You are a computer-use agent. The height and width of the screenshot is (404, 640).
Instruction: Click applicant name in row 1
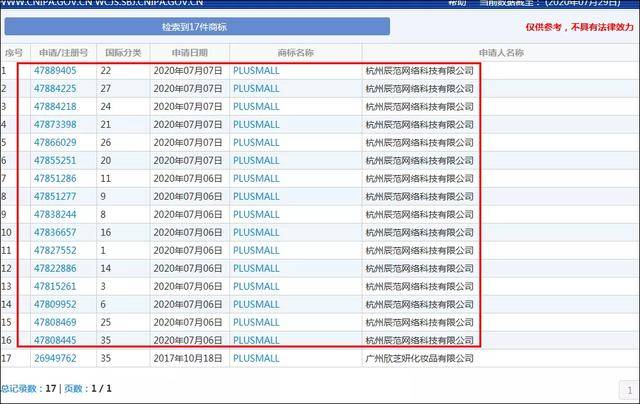(420, 71)
